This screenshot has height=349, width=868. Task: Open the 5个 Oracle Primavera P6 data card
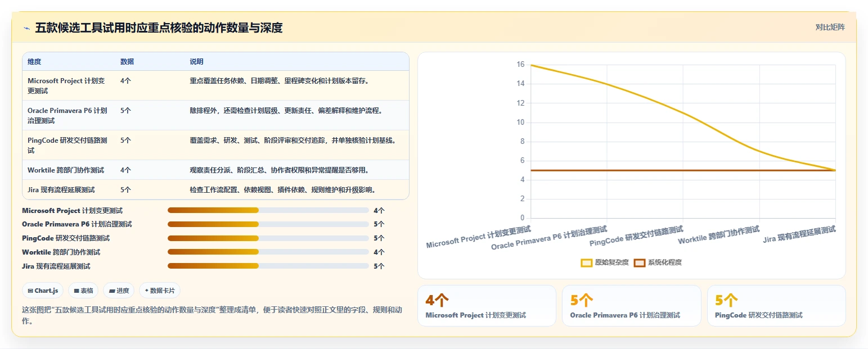(632, 306)
